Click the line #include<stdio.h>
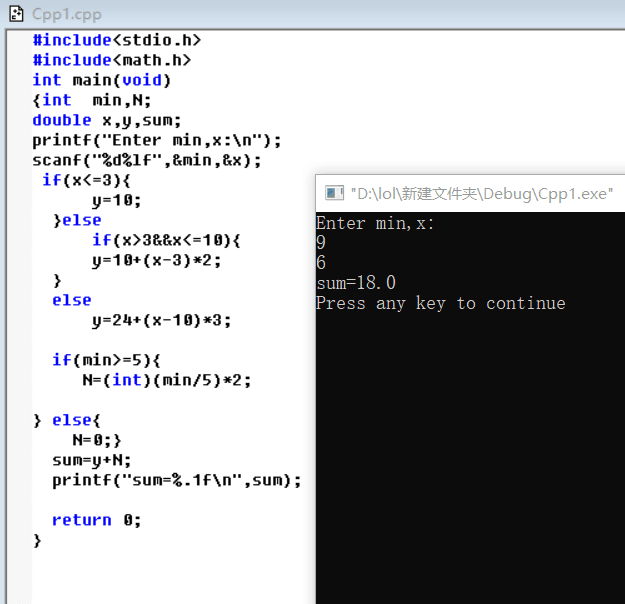 pyautogui.click(x=117, y=40)
